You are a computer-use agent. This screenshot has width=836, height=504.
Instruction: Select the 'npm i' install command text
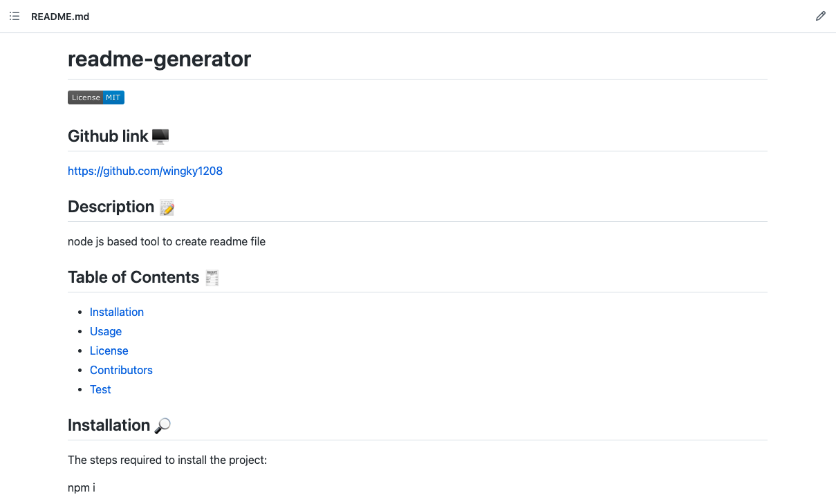coord(81,487)
